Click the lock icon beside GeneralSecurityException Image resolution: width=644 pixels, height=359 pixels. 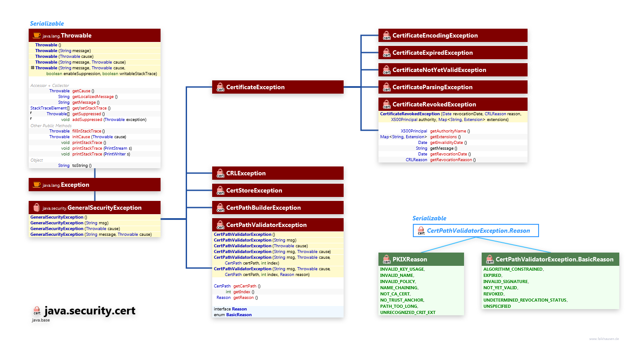pos(37,208)
